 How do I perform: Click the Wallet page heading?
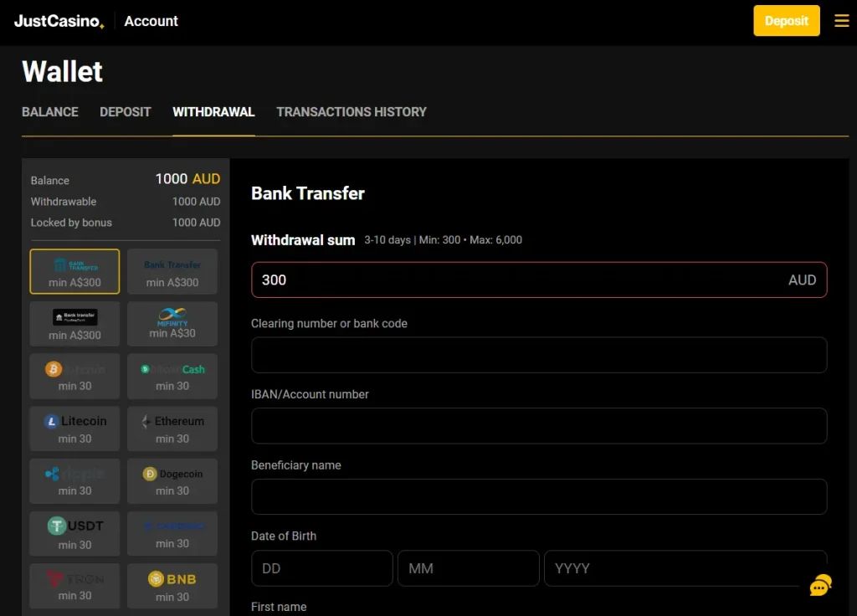62,72
